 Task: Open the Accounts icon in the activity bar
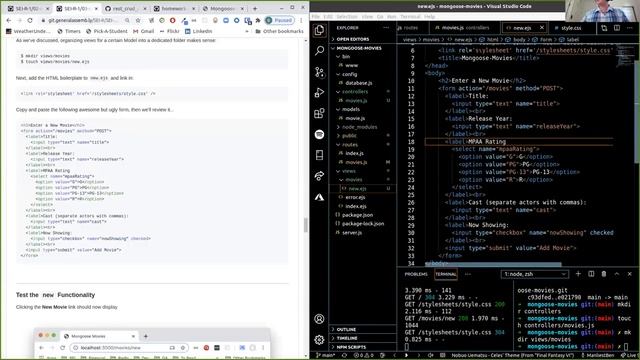[x=320, y=318]
